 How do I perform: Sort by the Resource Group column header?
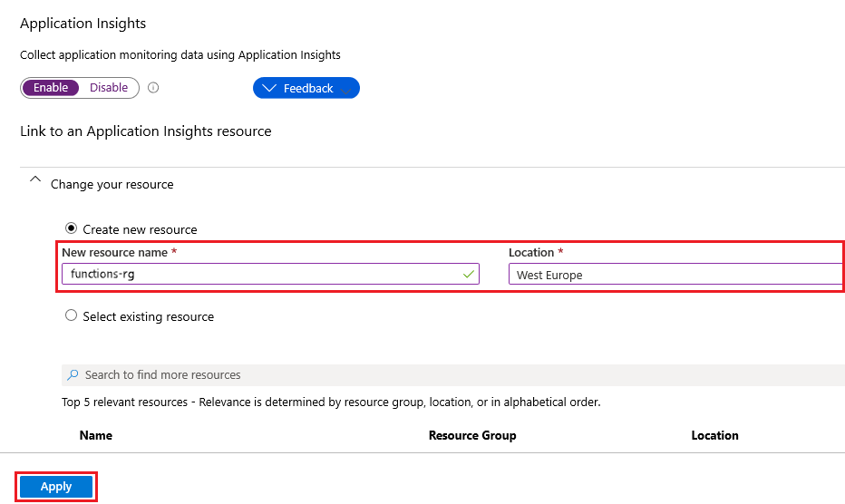coord(472,435)
